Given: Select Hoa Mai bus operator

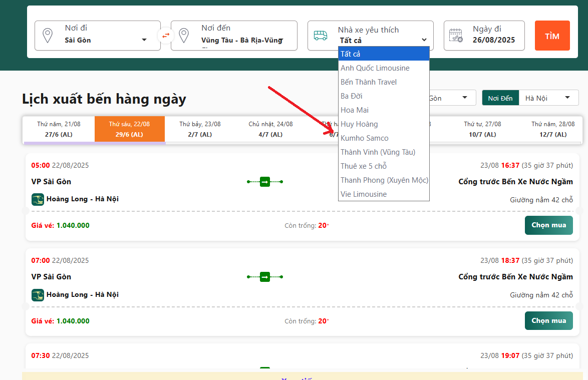Looking at the screenshot, I should pyautogui.click(x=384, y=110).
